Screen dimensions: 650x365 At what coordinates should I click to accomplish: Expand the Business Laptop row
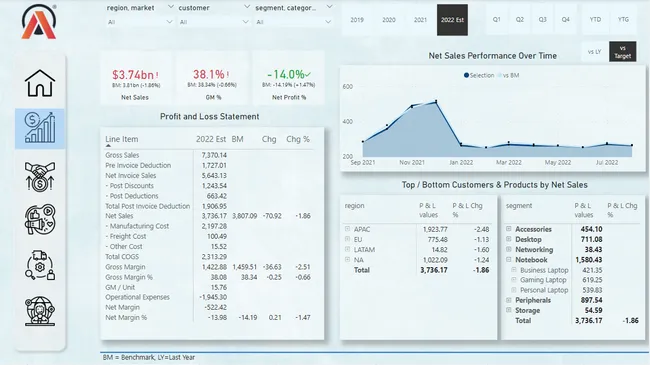(x=514, y=270)
